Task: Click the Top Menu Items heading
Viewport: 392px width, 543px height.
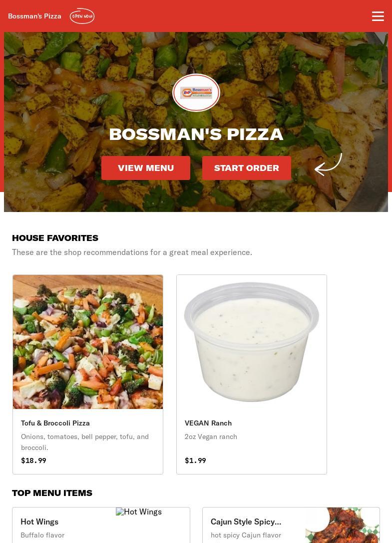Action: tap(52, 493)
